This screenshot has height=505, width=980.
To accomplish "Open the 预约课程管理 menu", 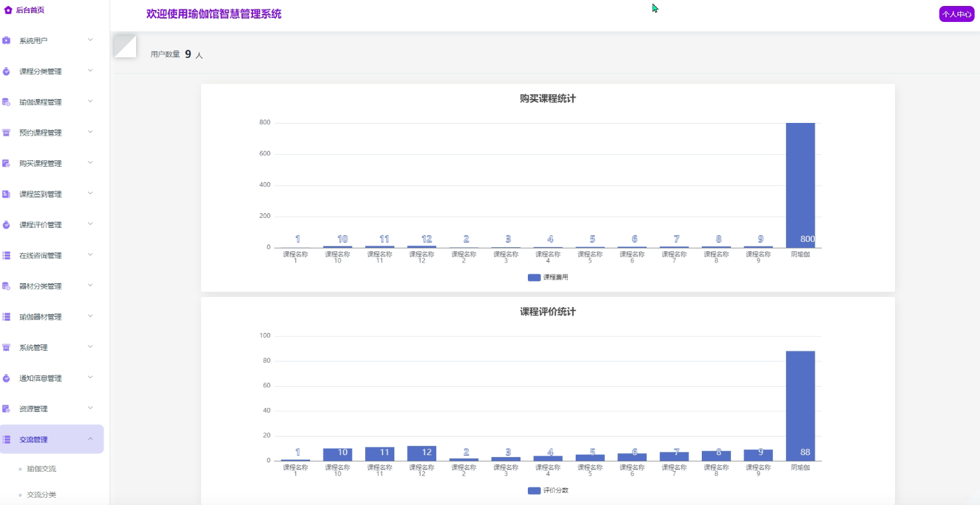I will click(x=52, y=132).
